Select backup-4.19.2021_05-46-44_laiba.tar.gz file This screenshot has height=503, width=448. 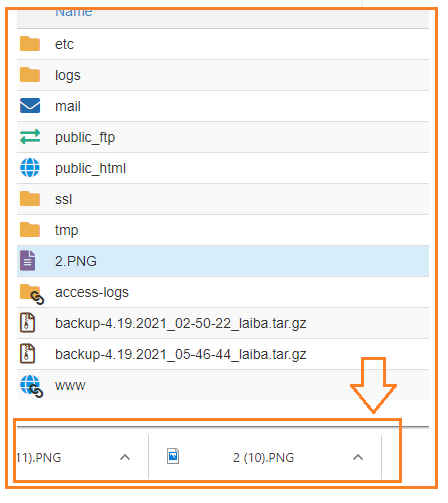(180, 354)
